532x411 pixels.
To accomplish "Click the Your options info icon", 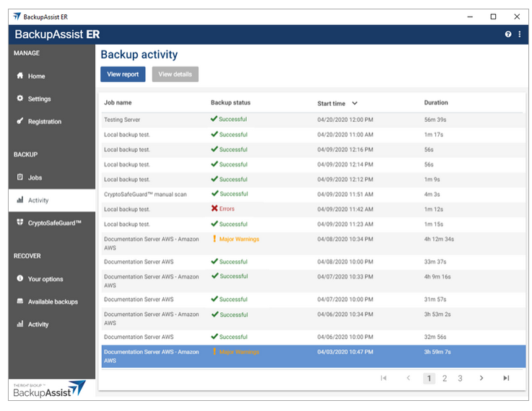I will 20,279.
